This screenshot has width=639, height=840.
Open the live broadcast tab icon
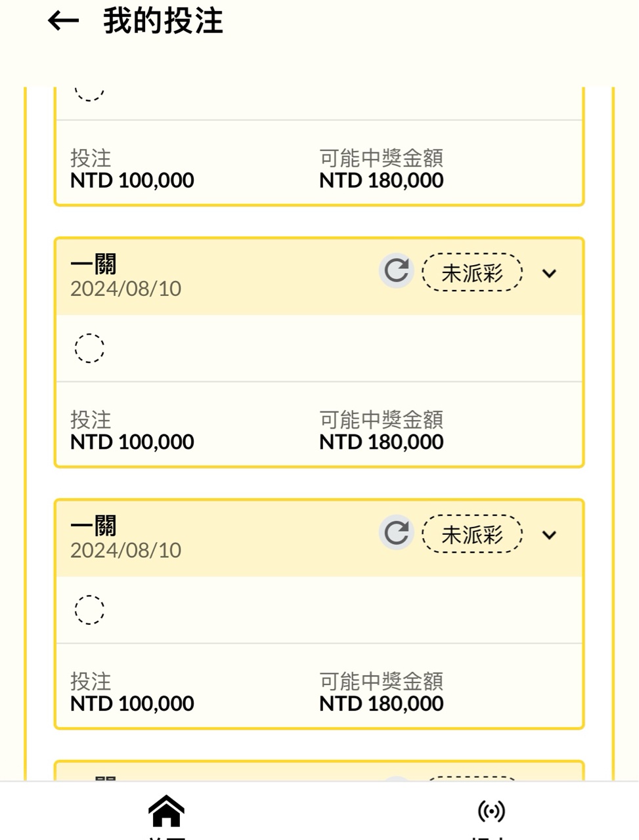pos(491,811)
